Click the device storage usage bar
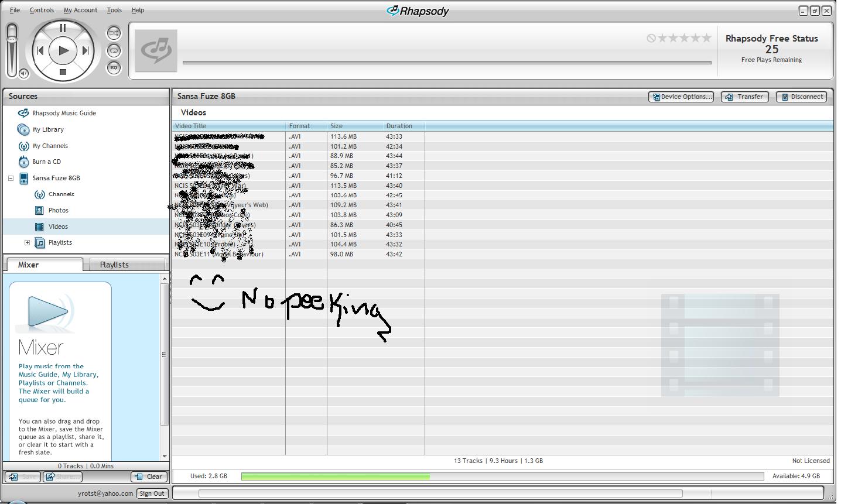 point(502,476)
